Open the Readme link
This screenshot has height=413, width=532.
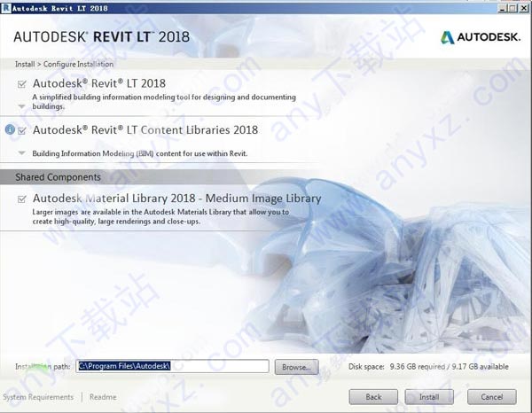pyautogui.click(x=103, y=397)
